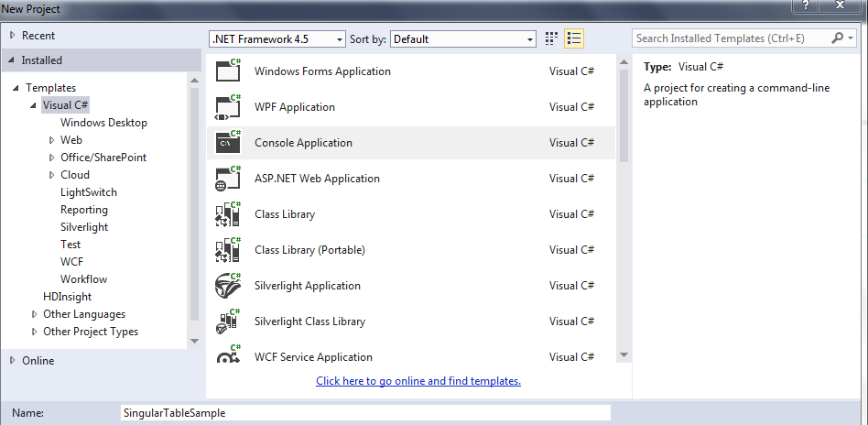Viewport: 868px width, 425px height.
Task: Open the Recent section
Action: 13,36
